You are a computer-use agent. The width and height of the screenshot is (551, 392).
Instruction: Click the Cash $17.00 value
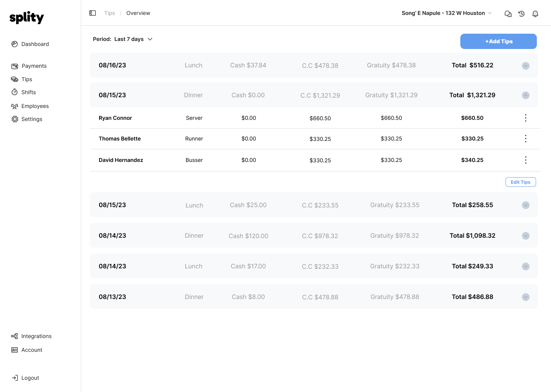pyautogui.click(x=248, y=266)
